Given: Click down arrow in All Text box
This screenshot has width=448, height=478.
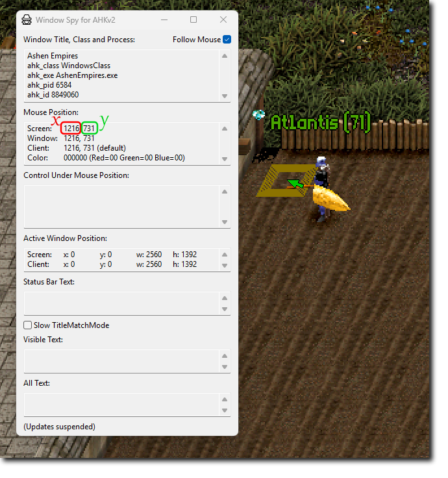Looking at the screenshot, I should click(x=225, y=410).
